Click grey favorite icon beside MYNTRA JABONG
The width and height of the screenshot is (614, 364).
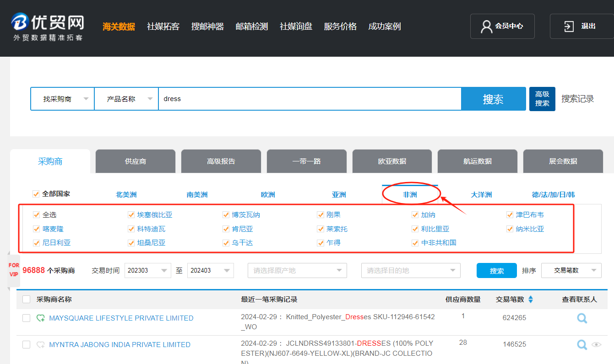41,345
